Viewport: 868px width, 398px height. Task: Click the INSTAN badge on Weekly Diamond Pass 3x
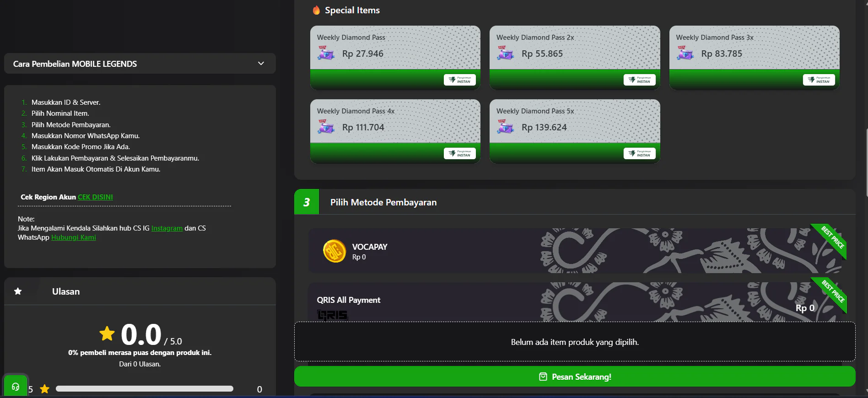819,80
